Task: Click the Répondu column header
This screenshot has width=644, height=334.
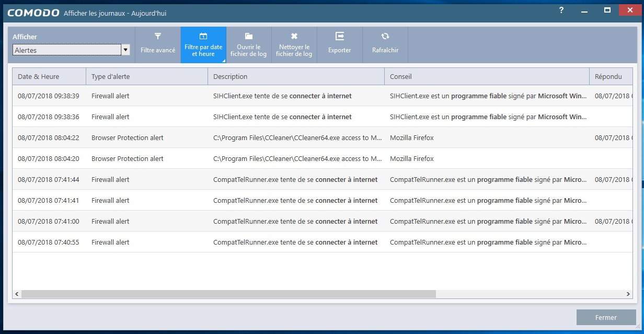Action: click(x=611, y=76)
